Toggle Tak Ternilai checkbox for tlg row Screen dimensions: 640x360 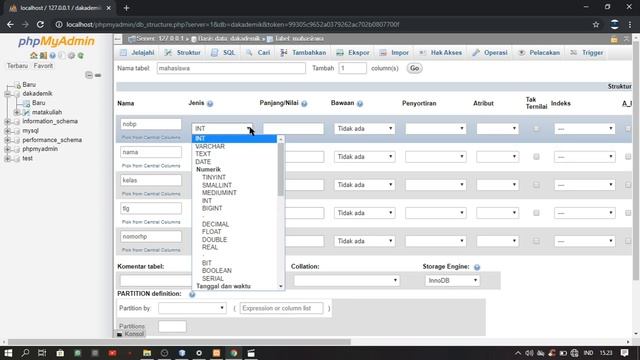[x=536, y=213]
